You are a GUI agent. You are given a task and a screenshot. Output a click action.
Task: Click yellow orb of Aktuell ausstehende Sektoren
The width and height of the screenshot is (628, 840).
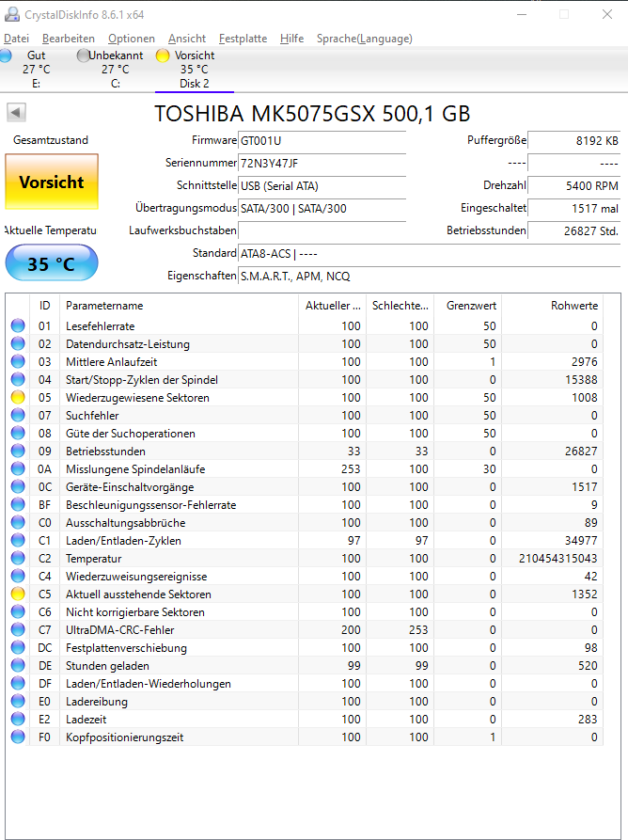pyautogui.click(x=18, y=594)
